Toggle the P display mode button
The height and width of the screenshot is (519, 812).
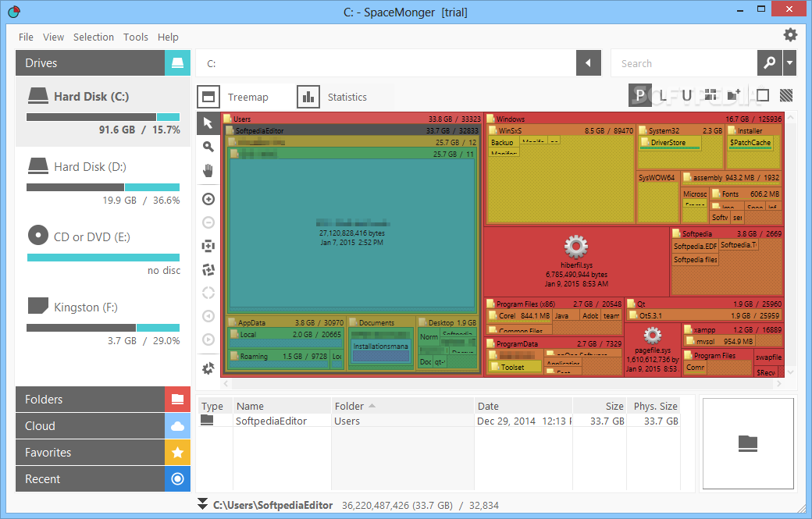point(640,95)
